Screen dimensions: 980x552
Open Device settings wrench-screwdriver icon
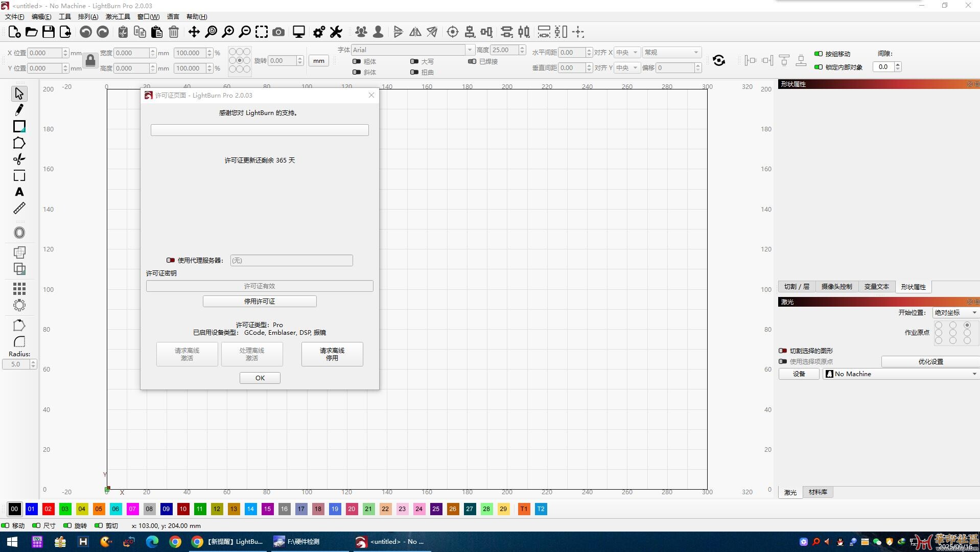point(336,32)
